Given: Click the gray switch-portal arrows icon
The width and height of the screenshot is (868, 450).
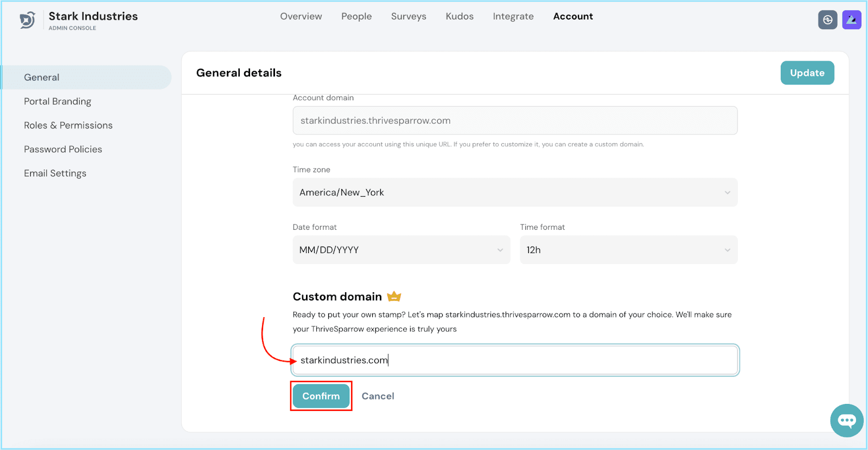Looking at the screenshot, I should (827, 20).
